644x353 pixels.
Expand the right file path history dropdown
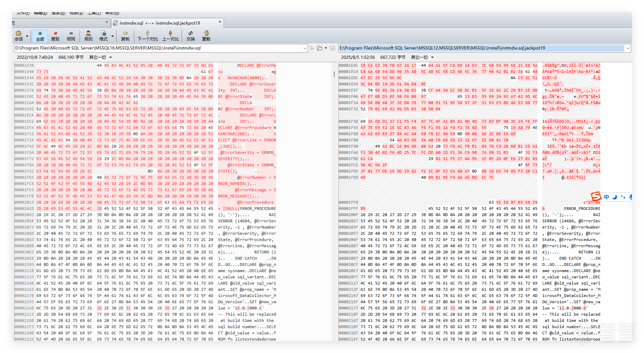pos(628,48)
